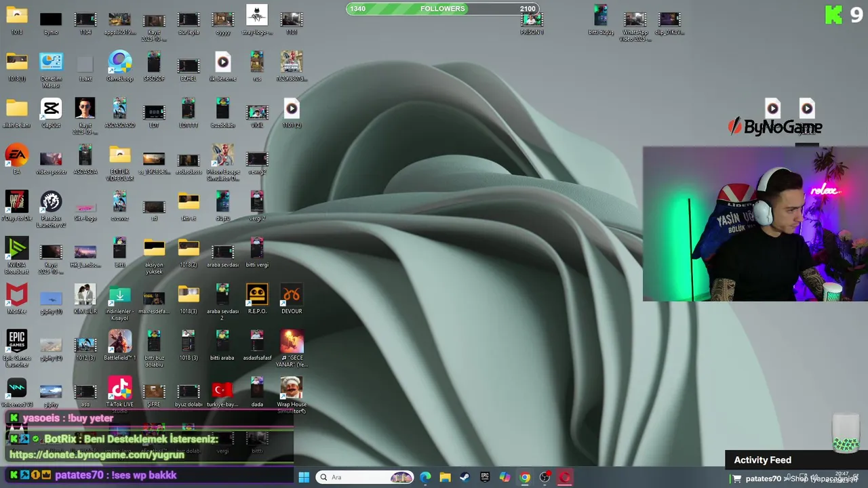Open Steam from the taskbar
Screen dimensions: 868x488
coord(465,477)
